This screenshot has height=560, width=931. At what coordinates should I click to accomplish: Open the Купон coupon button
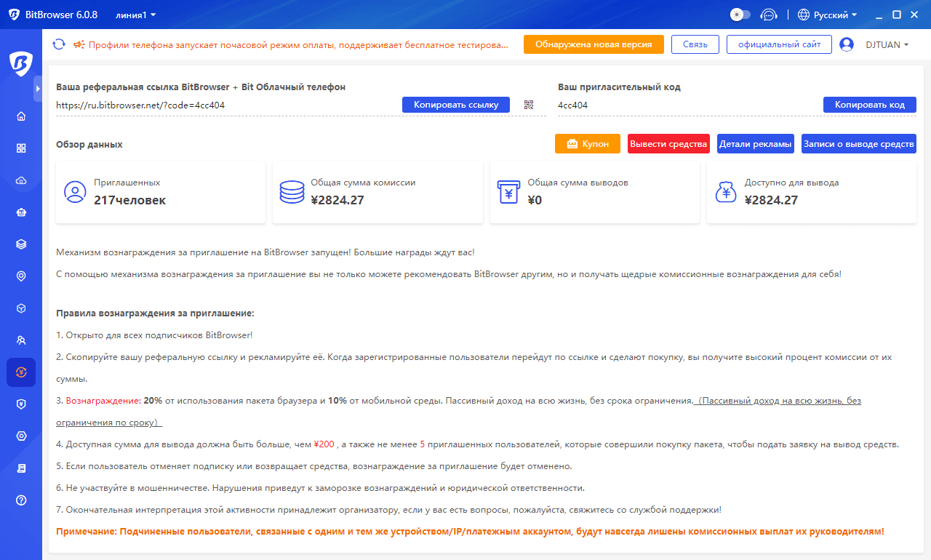(x=588, y=144)
